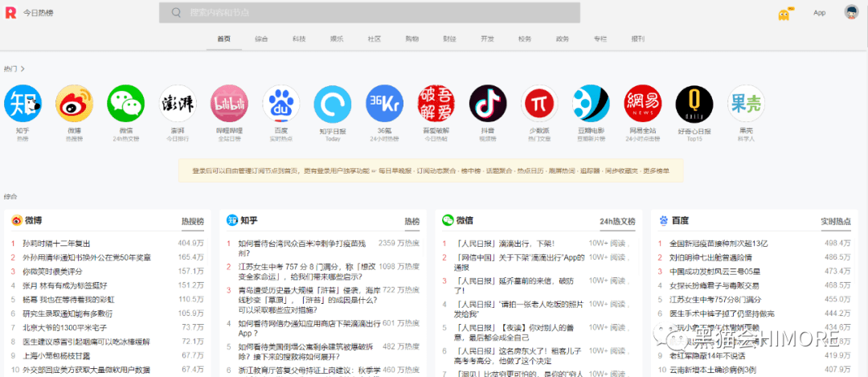The height and width of the screenshot is (377, 868).
Task: Click the Zhihu logo in 知乎 card header
Action: pos(232,220)
